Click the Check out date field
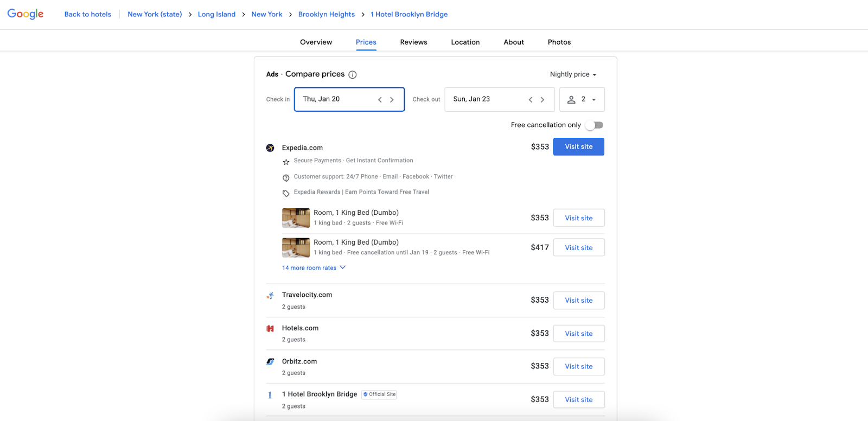Image resolution: width=868 pixels, height=421 pixels. pyautogui.click(x=500, y=99)
